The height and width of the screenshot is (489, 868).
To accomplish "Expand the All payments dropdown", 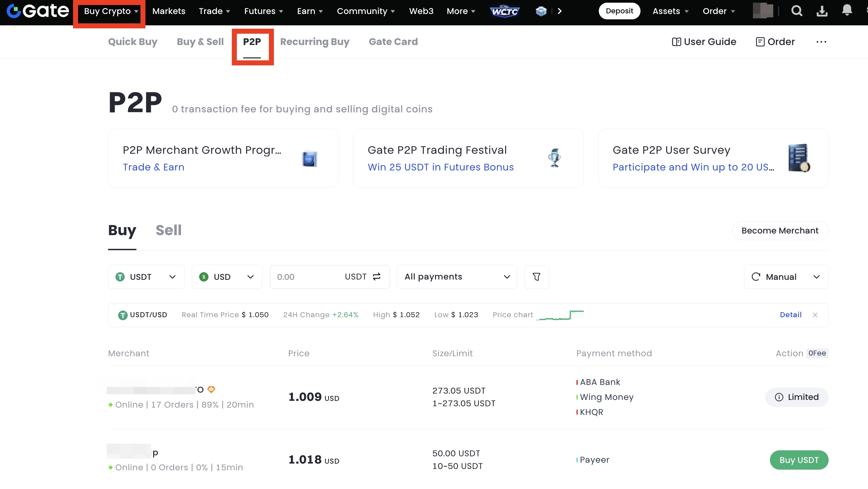I will point(457,277).
